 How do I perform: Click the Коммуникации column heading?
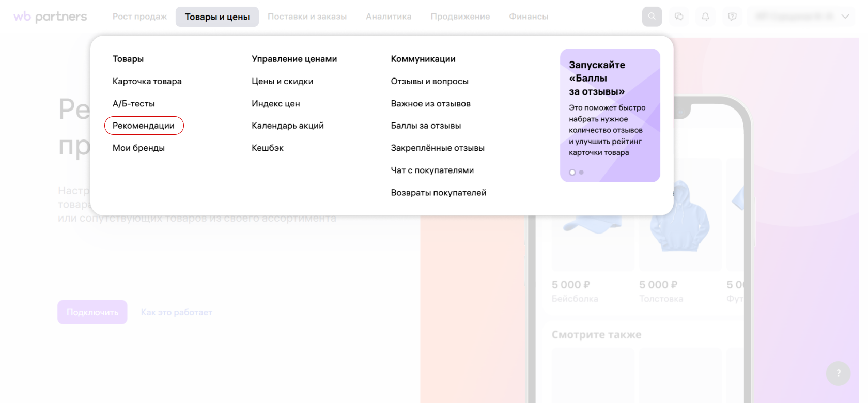pyautogui.click(x=423, y=59)
